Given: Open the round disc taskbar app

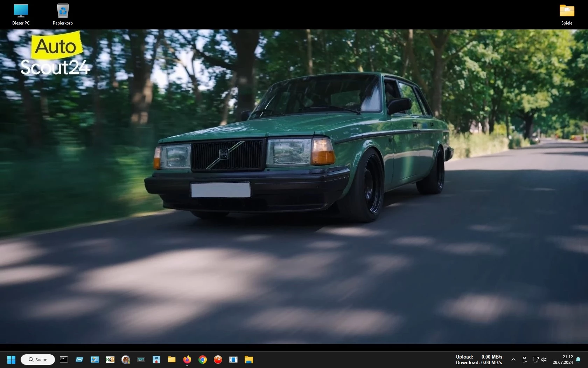Looking at the screenshot, I should 125,360.
